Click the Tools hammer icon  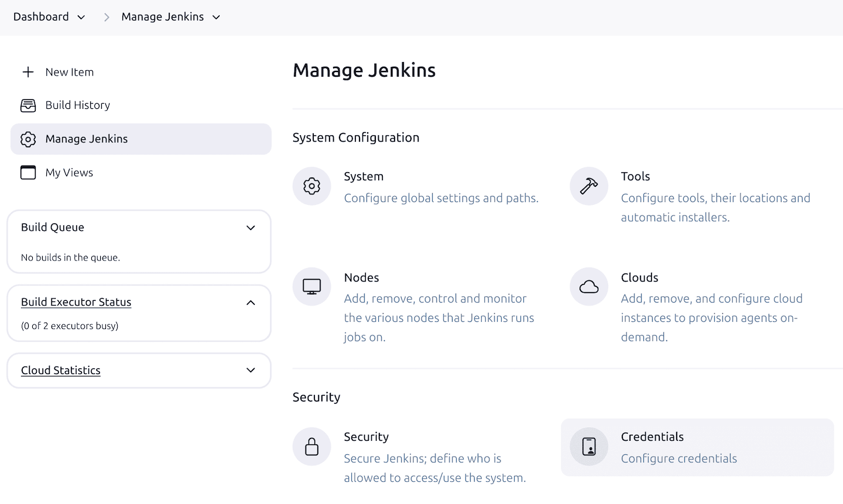point(588,186)
